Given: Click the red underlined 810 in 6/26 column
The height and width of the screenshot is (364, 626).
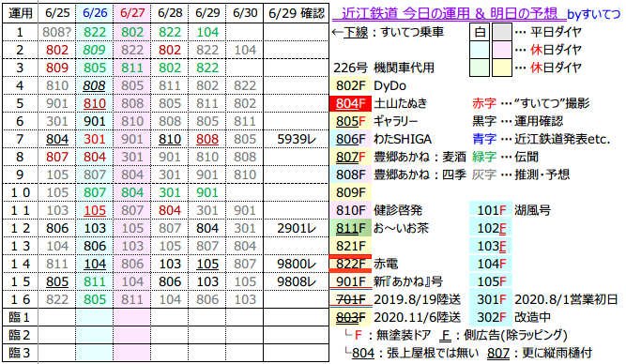Looking at the screenshot, I should coord(95,103).
